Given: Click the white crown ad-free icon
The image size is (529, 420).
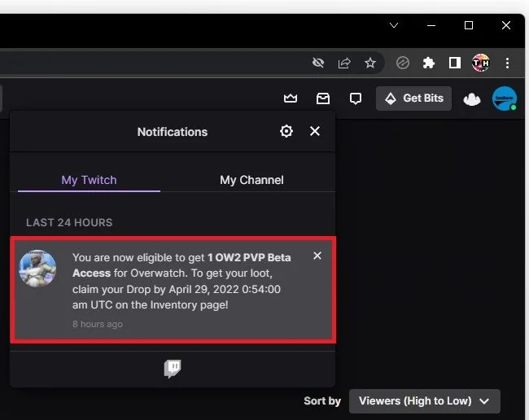Looking at the screenshot, I should tap(472, 99).
